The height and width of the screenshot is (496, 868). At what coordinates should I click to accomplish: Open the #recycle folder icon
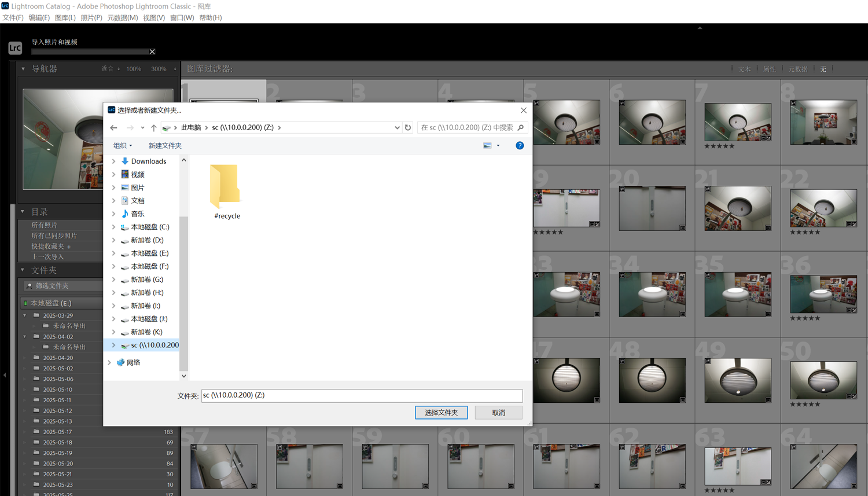[x=226, y=186]
